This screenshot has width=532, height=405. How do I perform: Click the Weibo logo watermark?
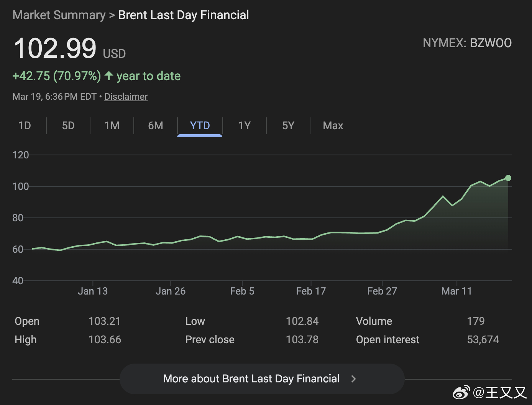point(461,392)
